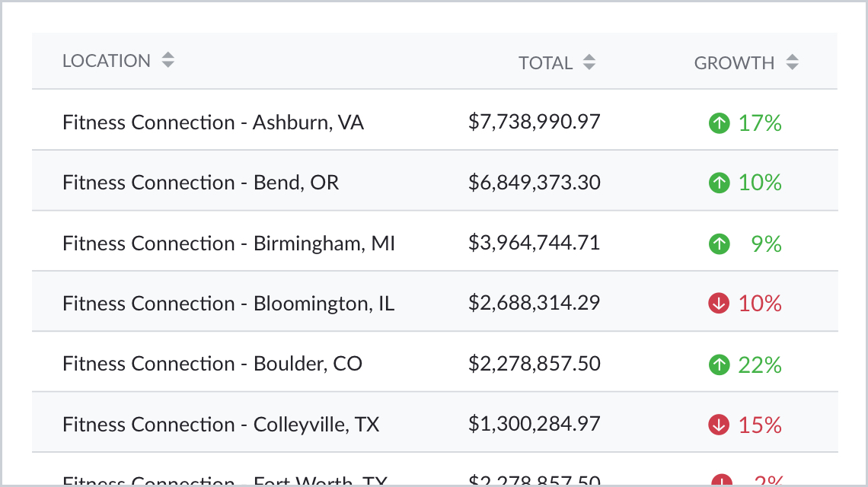Click the $7,738,990.97 total amount
The image size is (868, 487).
click(535, 122)
